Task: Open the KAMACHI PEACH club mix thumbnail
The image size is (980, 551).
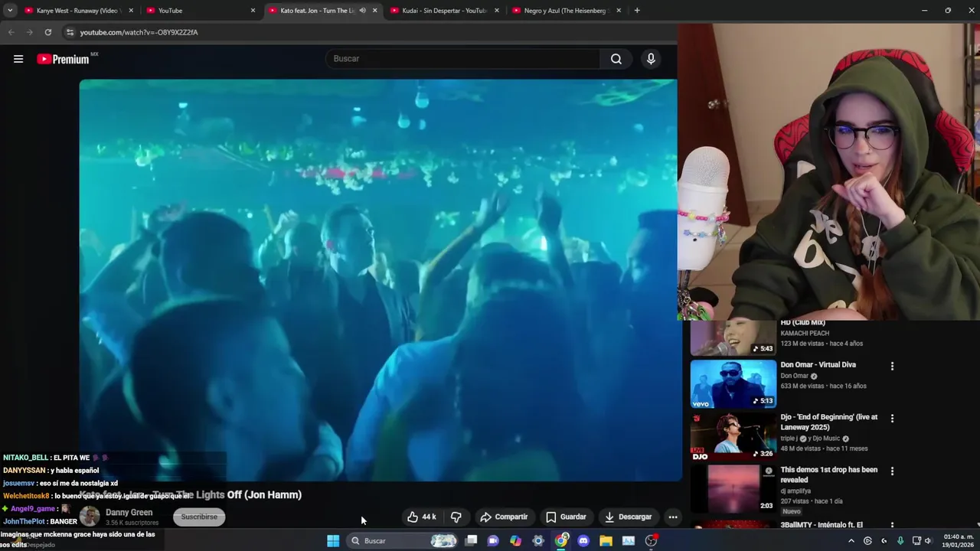Action: (x=733, y=338)
